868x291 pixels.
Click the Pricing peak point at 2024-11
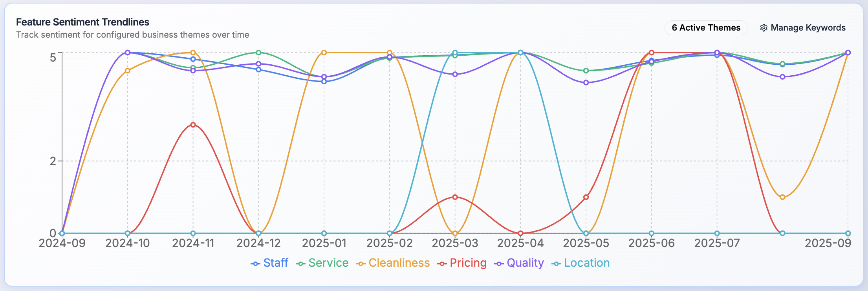pos(193,125)
